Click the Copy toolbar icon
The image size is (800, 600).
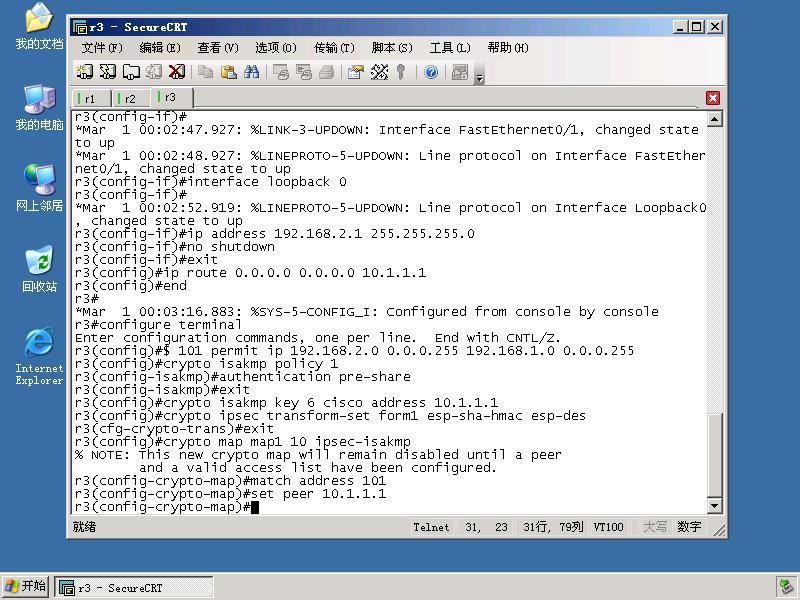pos(206,72)
